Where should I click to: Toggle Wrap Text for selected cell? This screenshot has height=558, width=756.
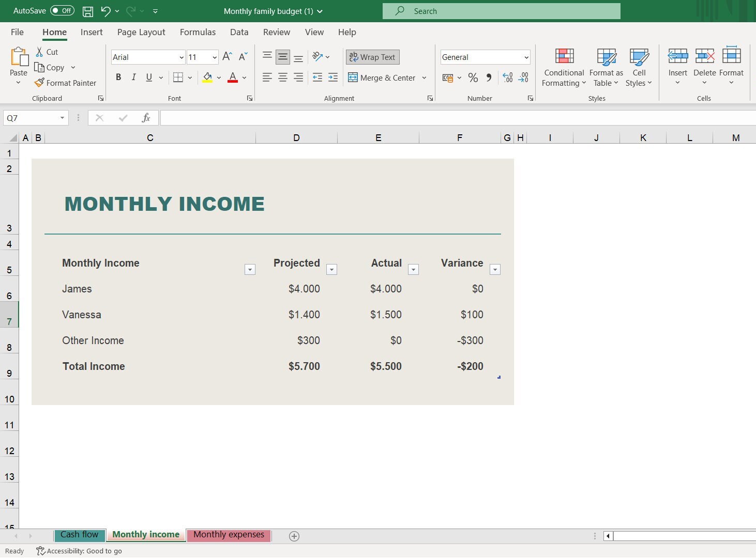point(372,57)
